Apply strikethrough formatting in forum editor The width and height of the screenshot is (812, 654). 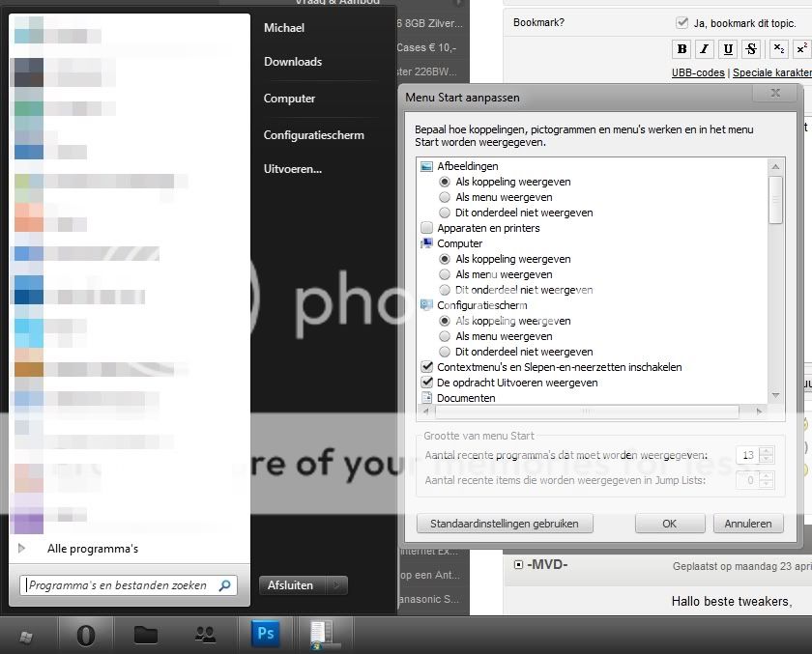751,49
